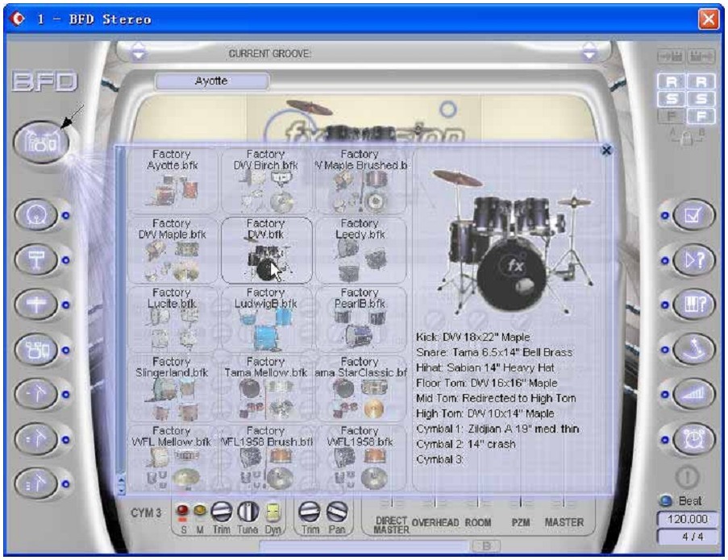The image size is (728, 560).
Task: Click the right Current Groove up/down arrows
Action: 589,52
